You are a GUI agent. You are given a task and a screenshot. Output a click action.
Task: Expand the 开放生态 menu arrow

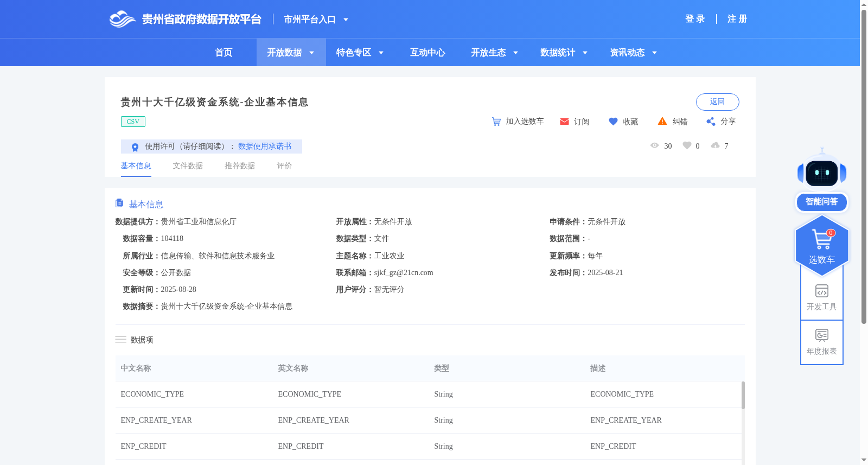(515, 53)
